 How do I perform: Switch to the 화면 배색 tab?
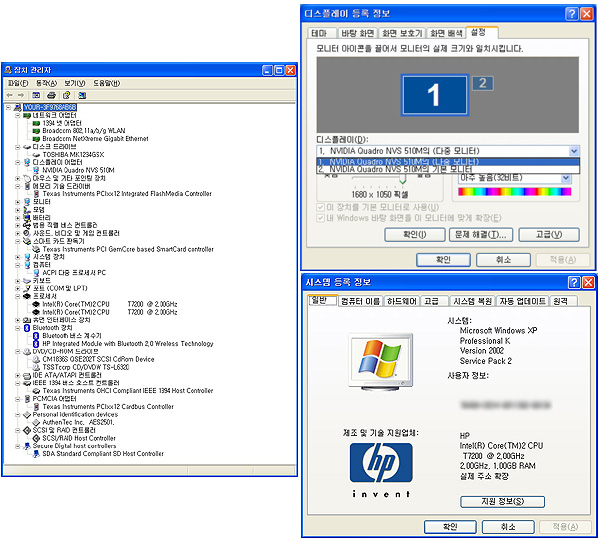point(446,34)
